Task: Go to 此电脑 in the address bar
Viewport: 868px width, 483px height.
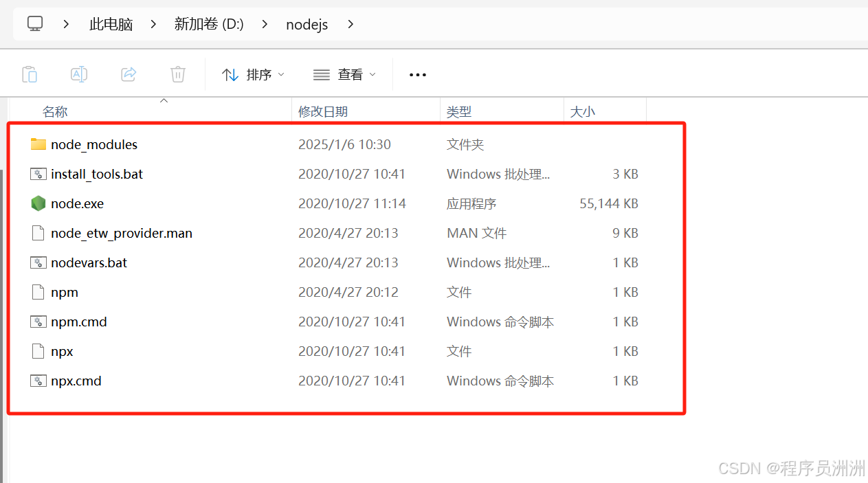Action: pos(111,24)
